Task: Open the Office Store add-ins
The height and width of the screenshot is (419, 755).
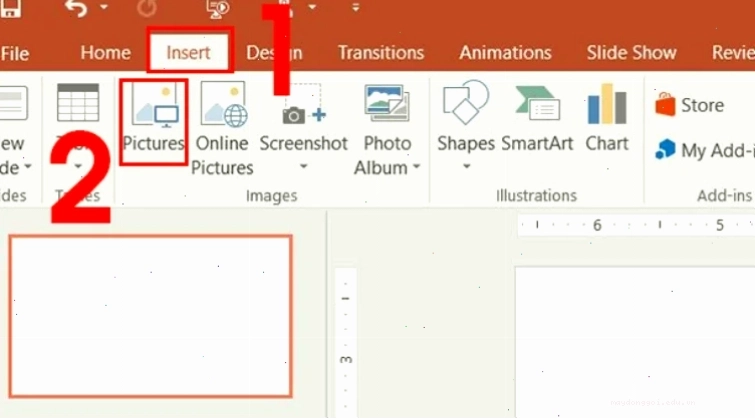Action: (x=690, y=105)
